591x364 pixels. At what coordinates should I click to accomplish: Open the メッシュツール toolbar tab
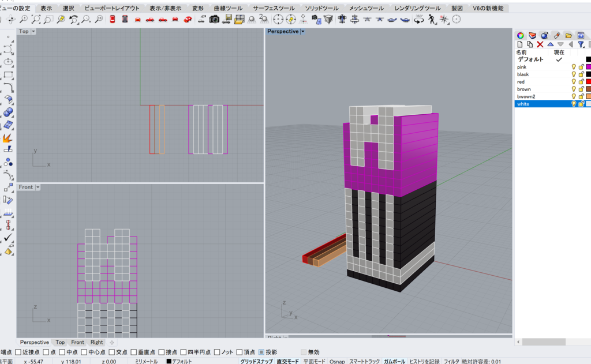[x=366, y=8]
